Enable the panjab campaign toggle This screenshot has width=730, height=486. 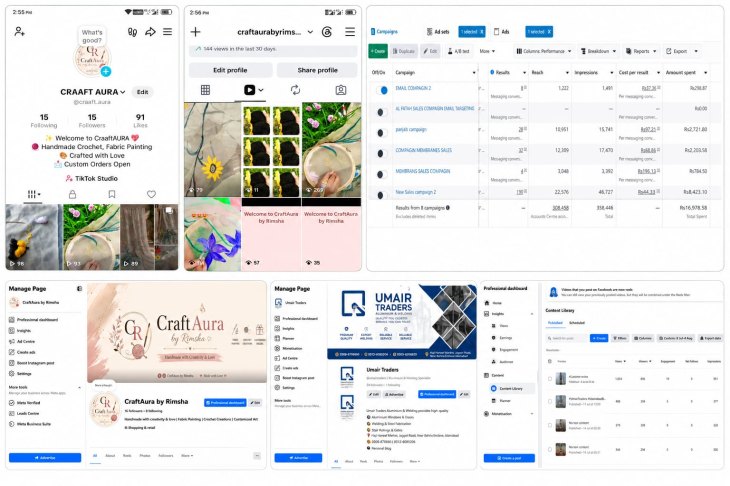point(381,133)
